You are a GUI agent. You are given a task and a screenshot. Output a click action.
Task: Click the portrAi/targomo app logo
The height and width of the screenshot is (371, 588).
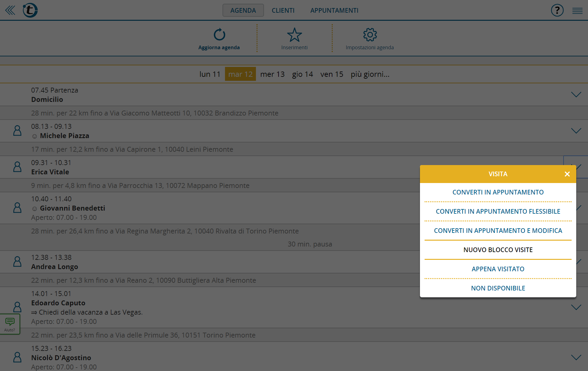click(x=30, y=10)
